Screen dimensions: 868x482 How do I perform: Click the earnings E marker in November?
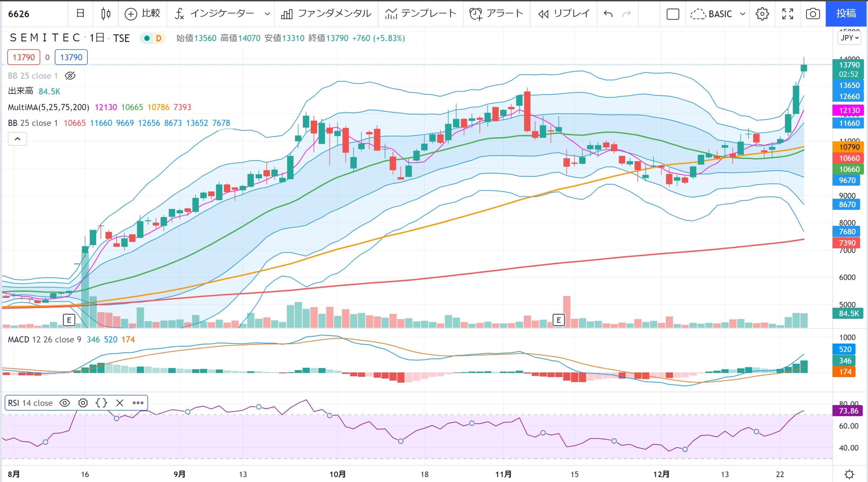559,320
